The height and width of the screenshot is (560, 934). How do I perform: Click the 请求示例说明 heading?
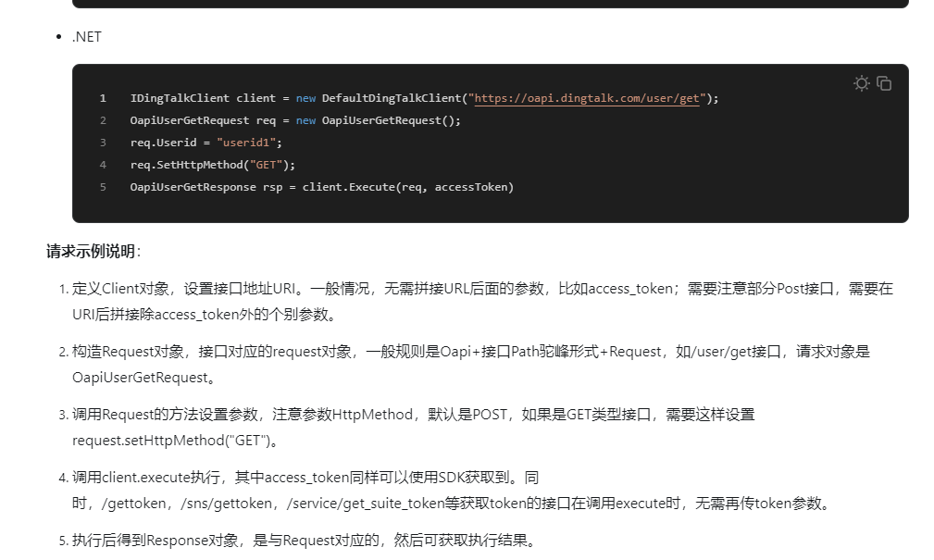(91, 252)
